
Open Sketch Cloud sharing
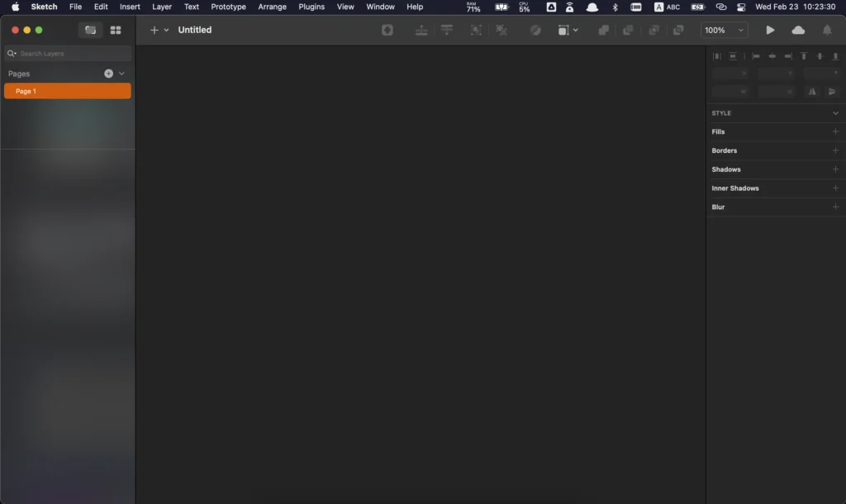pos(797,30)
